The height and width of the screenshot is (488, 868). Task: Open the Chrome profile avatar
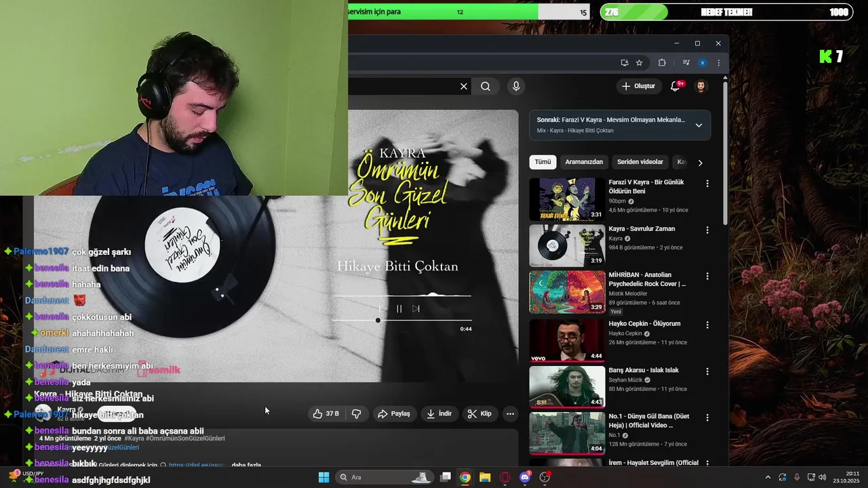point(703,63)
